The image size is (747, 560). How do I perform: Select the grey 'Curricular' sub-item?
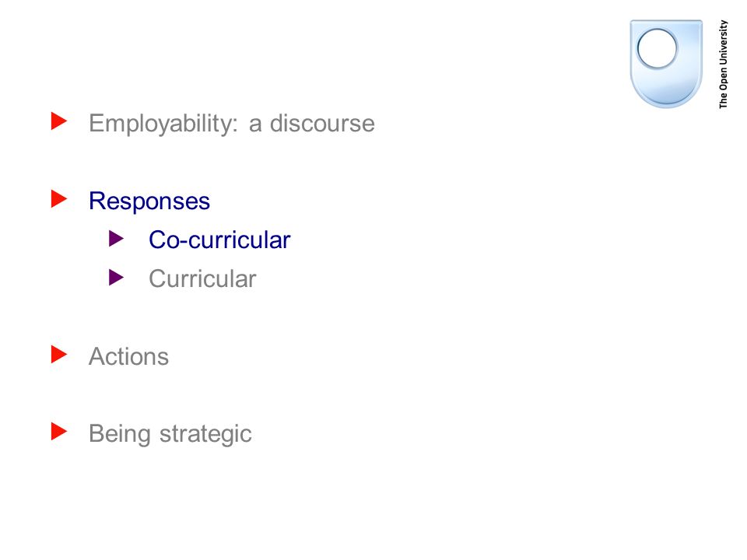[x=202, y=278]
